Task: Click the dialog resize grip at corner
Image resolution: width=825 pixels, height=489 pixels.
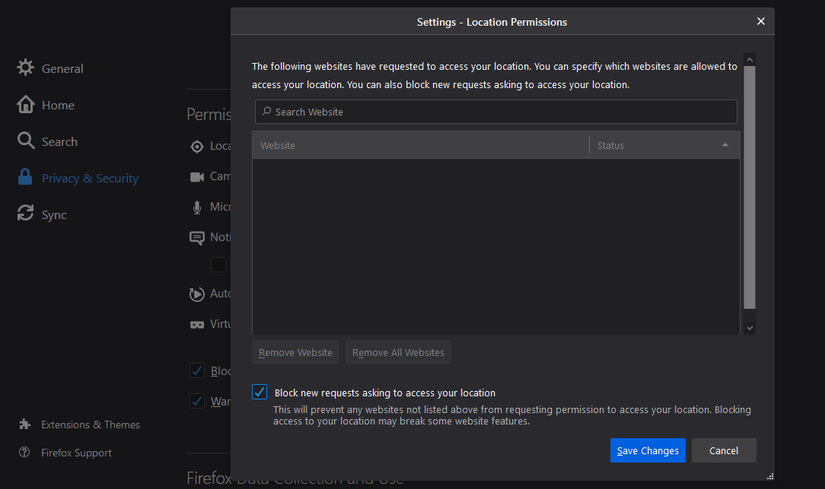Action: pos(770,476)
